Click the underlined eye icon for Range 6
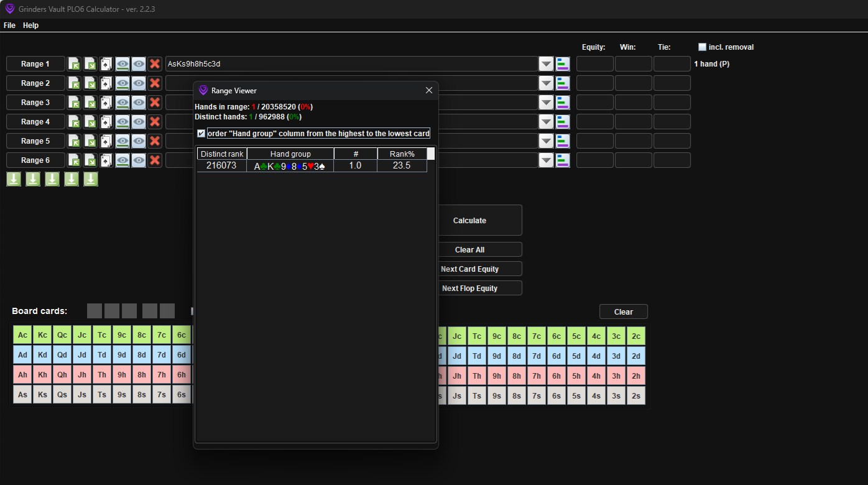 click(122, 160)
